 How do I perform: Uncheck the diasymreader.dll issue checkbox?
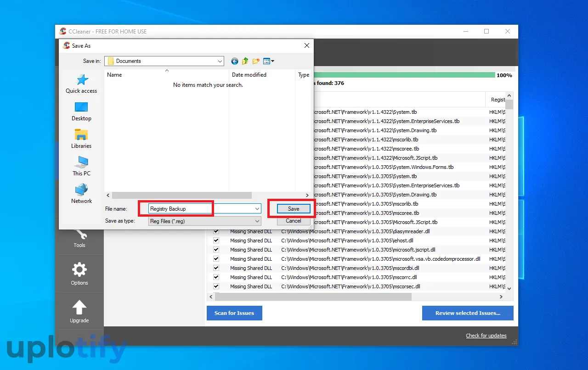(x=216, y=231)
